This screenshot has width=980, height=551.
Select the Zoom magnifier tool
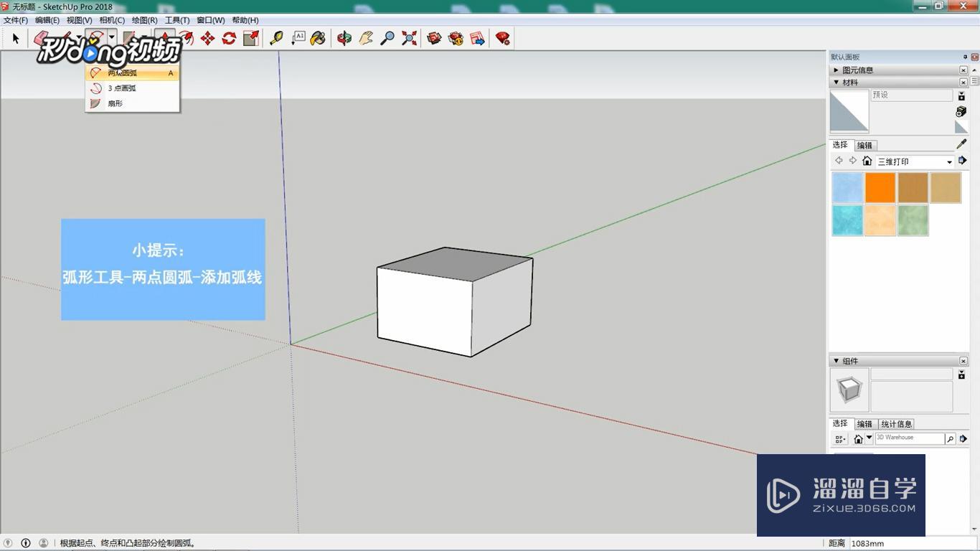(x=387, y=38)
